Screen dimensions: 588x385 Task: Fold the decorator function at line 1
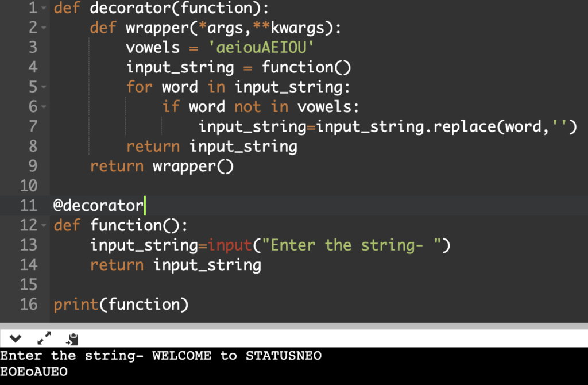(x=45, y=9)
